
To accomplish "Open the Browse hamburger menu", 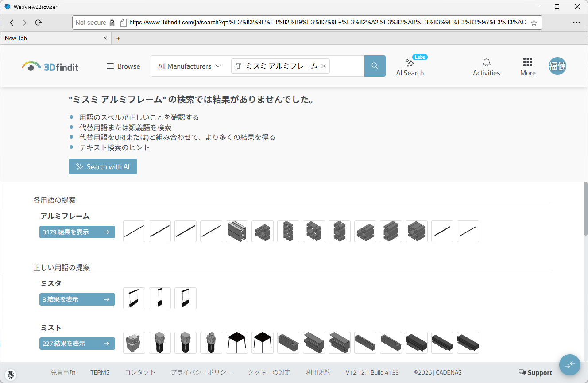I will 123,66.
